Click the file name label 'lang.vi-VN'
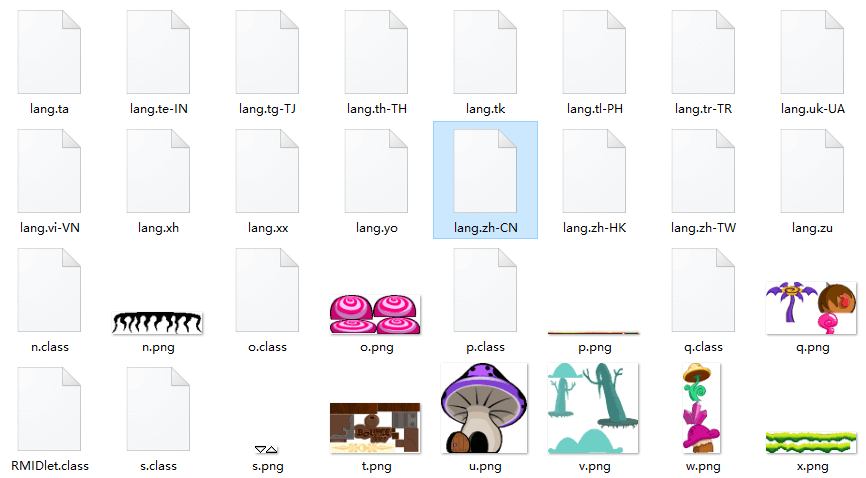The width and height of the screenshot is (866, 478). [x=50, y=228]
